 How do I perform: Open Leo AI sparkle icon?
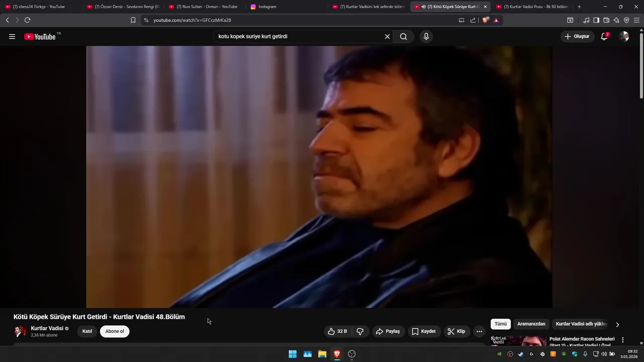tap(616, 20)
